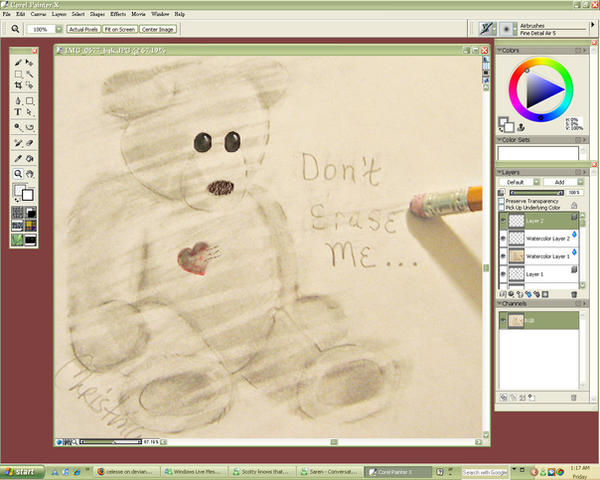Select the Crop tool
The width and height of the screenshot is (600, 480).
(18, 85)
